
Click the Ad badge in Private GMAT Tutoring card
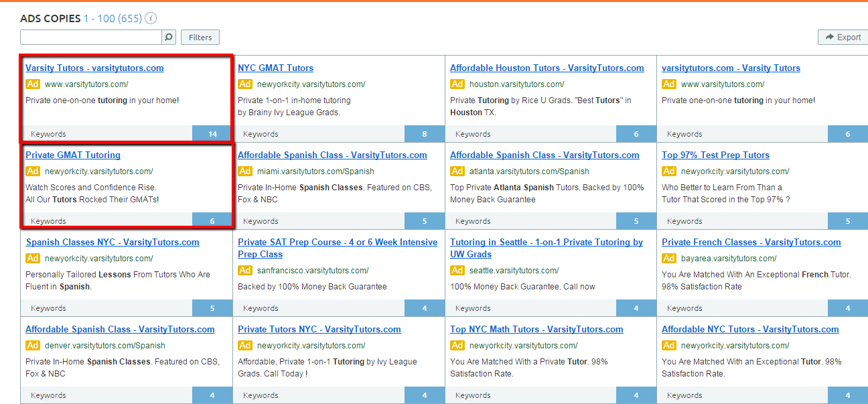[x=33, y=171]
